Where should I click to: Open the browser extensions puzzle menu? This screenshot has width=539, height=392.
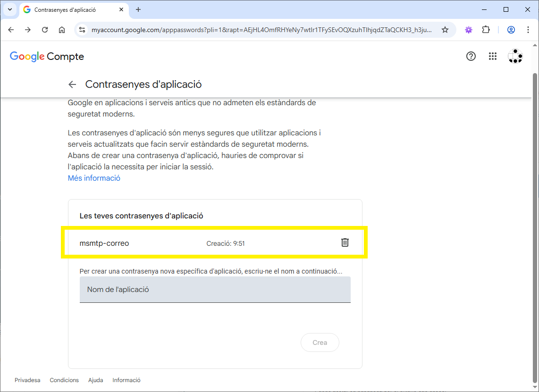point(486,29)
